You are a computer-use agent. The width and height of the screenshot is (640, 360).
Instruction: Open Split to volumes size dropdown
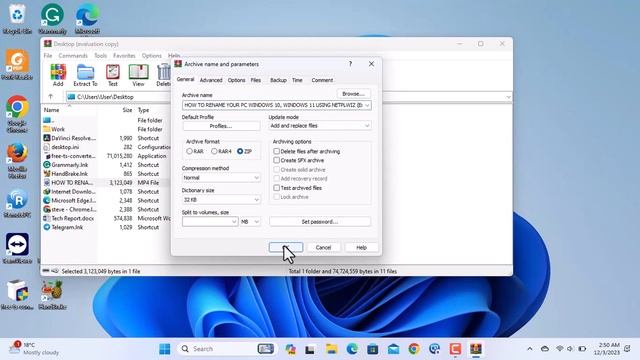point(234,222)
